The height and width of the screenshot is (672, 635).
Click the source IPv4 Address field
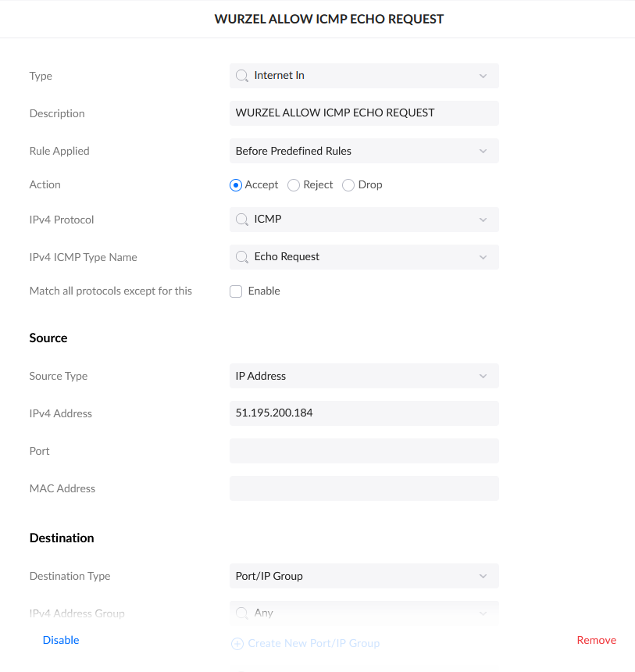(364, 413)
